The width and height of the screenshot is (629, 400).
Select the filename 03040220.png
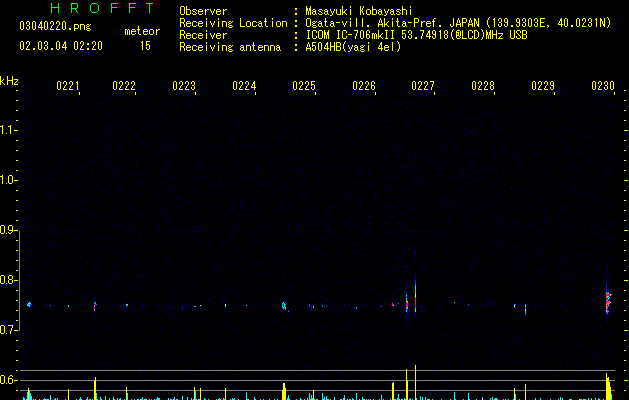pos(55,27)
